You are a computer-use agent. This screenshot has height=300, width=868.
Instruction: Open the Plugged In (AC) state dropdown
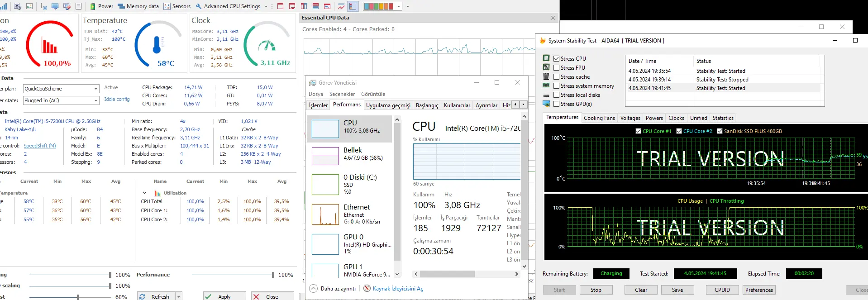tap(61, 100)
